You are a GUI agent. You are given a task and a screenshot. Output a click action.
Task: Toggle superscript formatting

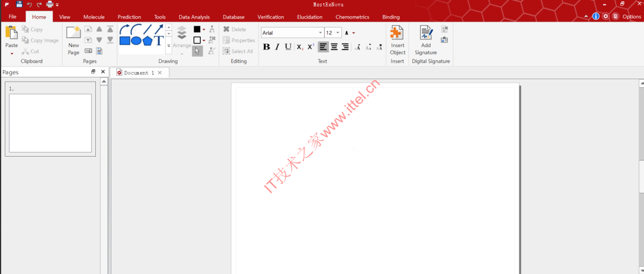(311, 47)
